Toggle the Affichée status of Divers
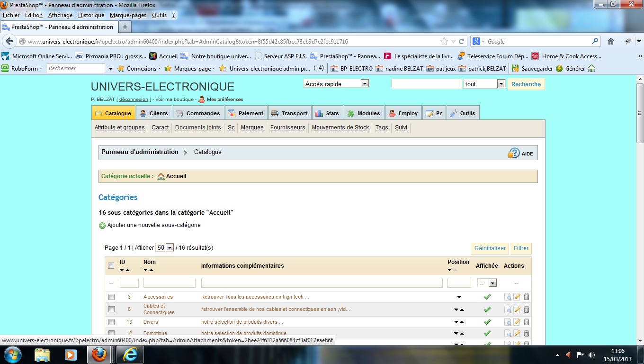The image size is (644, 364). (x=487, y=322)
